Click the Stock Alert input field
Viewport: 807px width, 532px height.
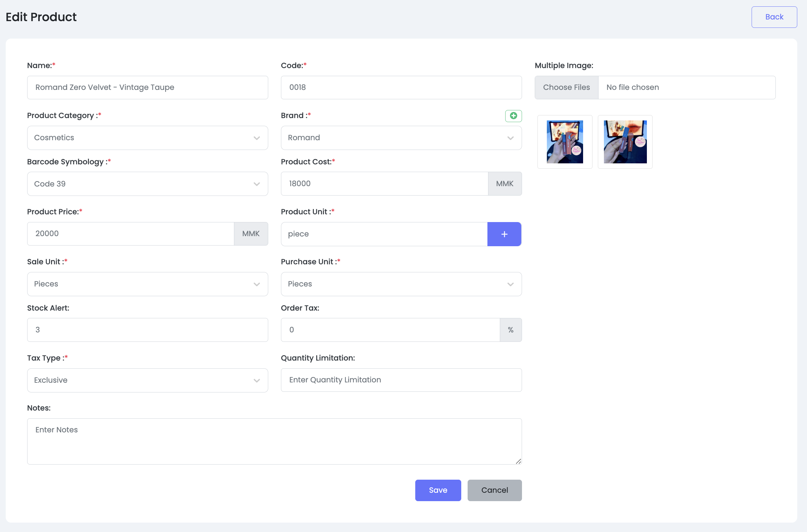(147, 330)
